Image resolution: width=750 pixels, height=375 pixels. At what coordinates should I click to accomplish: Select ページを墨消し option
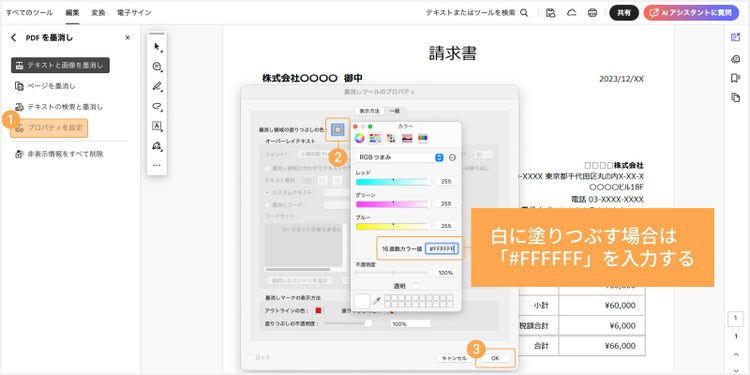pyautogui.click(x=45, y=86)
